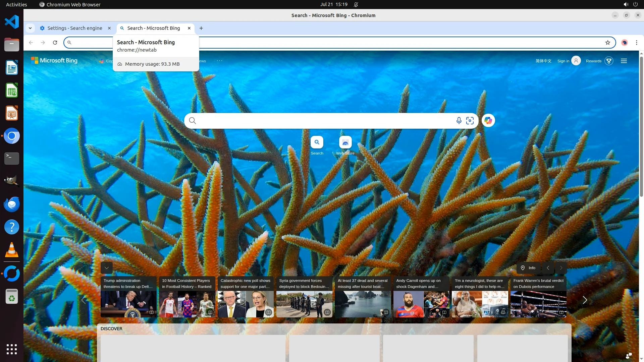Click inside the Bing search box

click(322, 121)
